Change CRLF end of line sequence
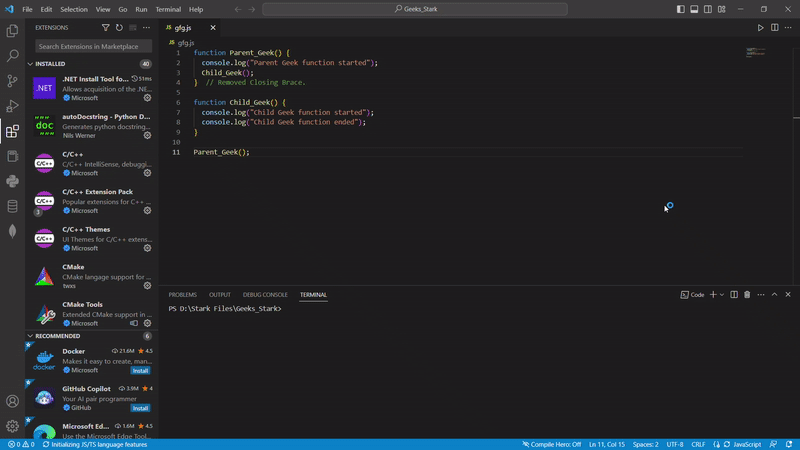800x450 pixels. [x=698, y=444]
